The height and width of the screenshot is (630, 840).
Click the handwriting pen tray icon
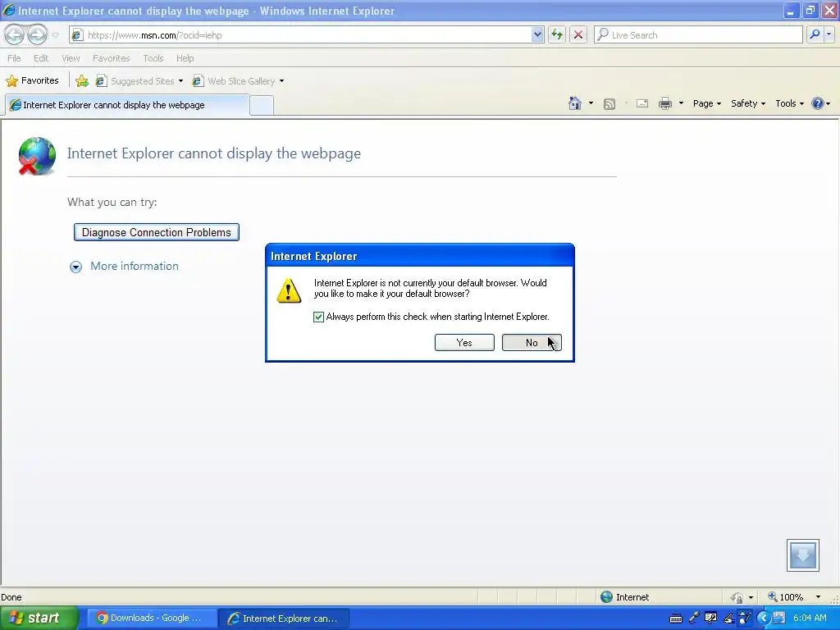click(x=728, y=619)
